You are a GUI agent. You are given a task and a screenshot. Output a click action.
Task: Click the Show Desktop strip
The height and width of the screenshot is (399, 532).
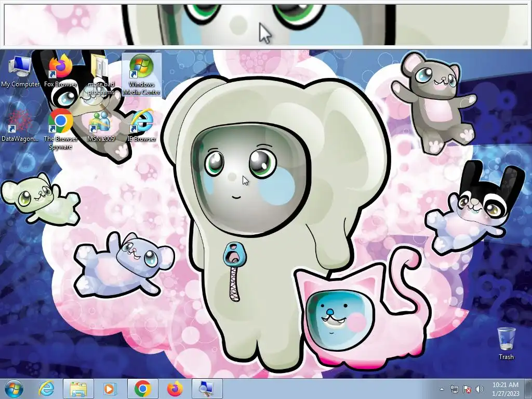point(528,389)
